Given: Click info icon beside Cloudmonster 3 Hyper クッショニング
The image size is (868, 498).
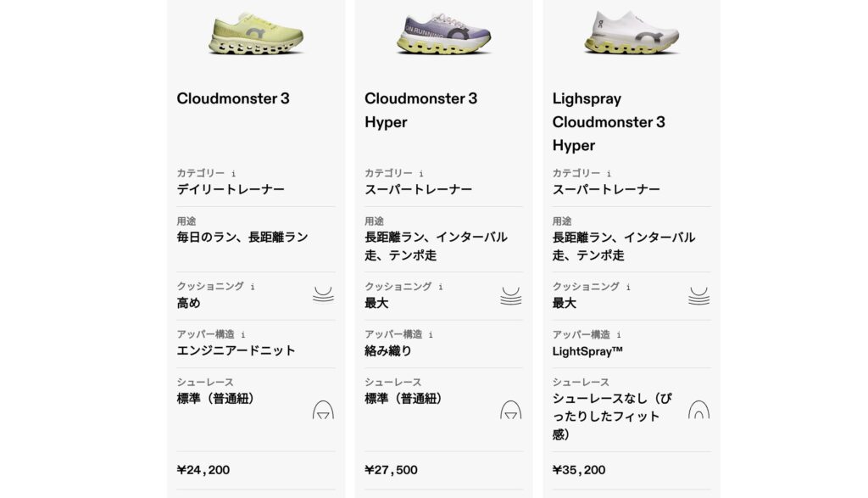Looking at the screenshot, I should 441,288.
